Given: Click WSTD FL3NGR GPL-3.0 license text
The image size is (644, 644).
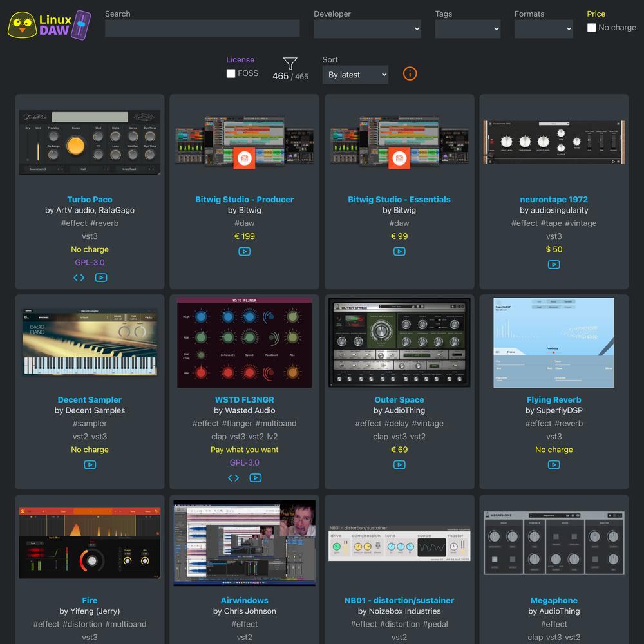Looking at the screenshot, I should 244,462.
